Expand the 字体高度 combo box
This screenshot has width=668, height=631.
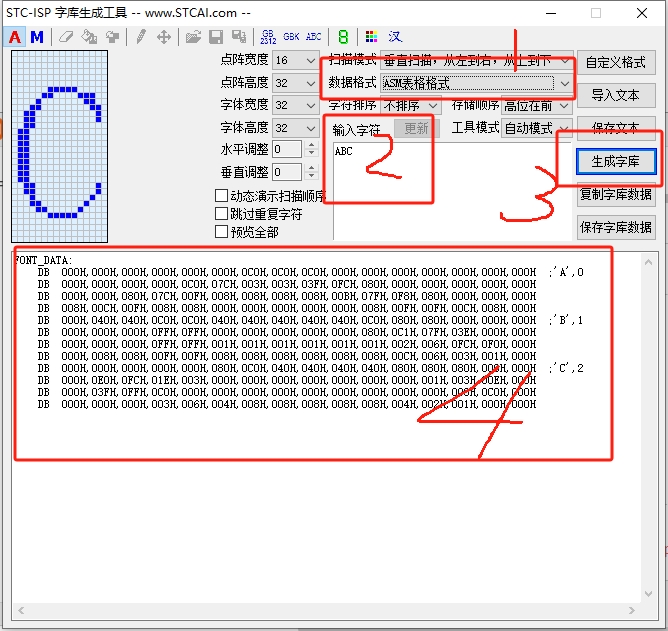click(x=296, y=128)
